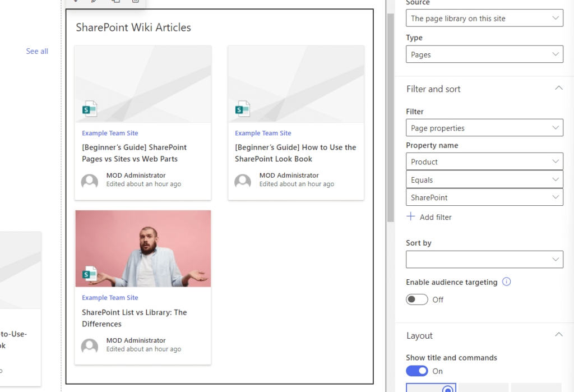Click the Layout section heading
The height and width of the screenshot is (392, 574).
pos(419,335)
